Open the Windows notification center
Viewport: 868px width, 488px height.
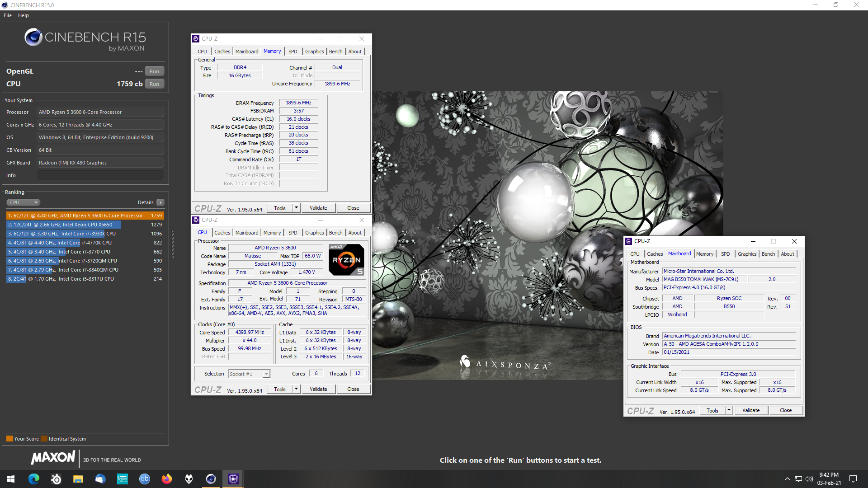pos(853,479)
